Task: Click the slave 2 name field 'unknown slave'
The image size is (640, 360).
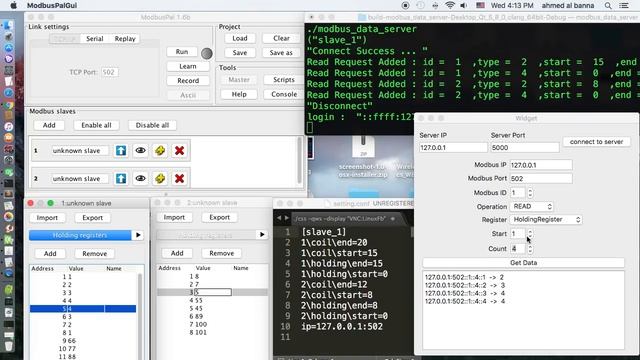Action: click(x=80, y=178)
